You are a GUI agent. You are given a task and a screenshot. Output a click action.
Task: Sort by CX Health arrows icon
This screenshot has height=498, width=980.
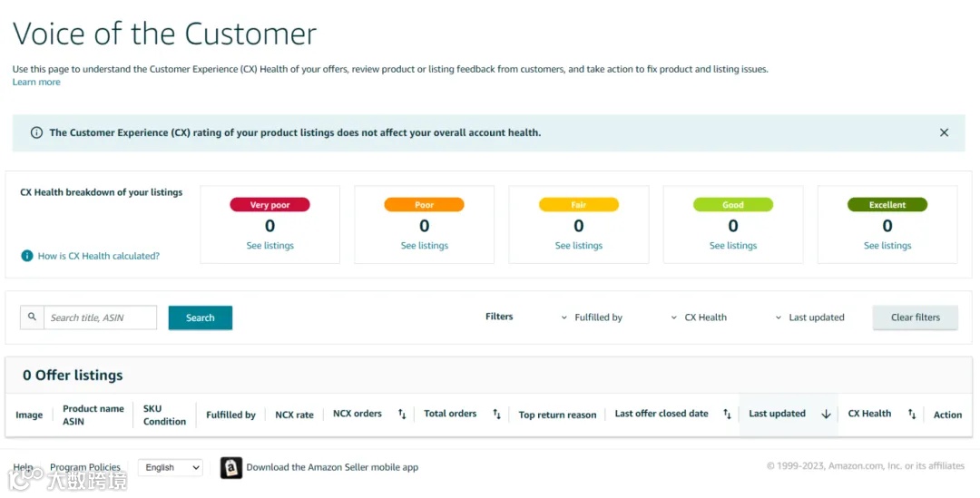pyautogui.click(x=912, y=414)
